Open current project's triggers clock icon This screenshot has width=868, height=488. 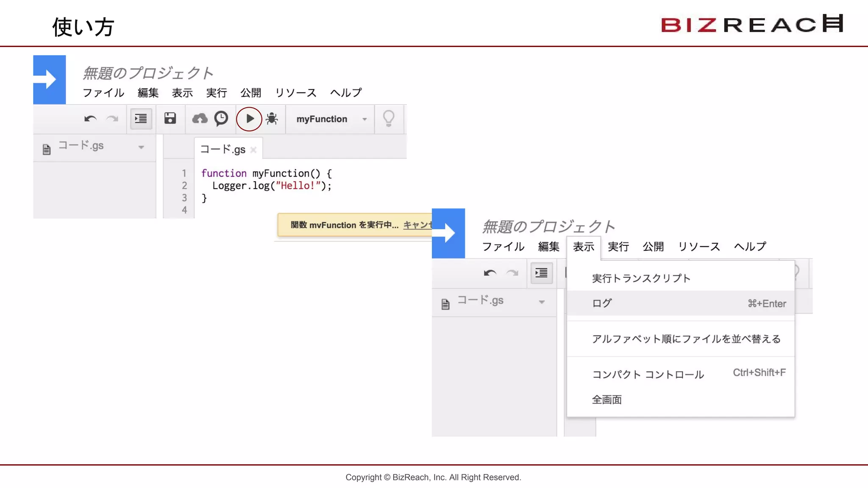click(221, 119)
